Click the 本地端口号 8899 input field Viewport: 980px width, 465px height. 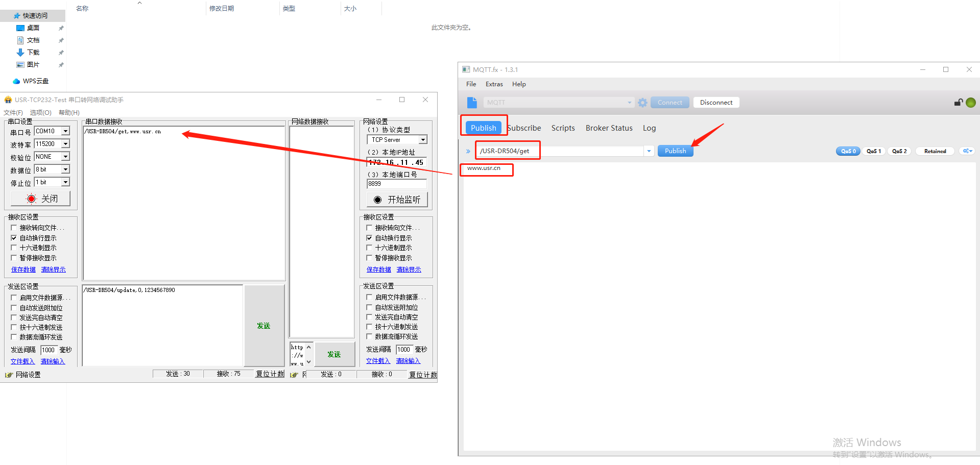click(396, 184)
